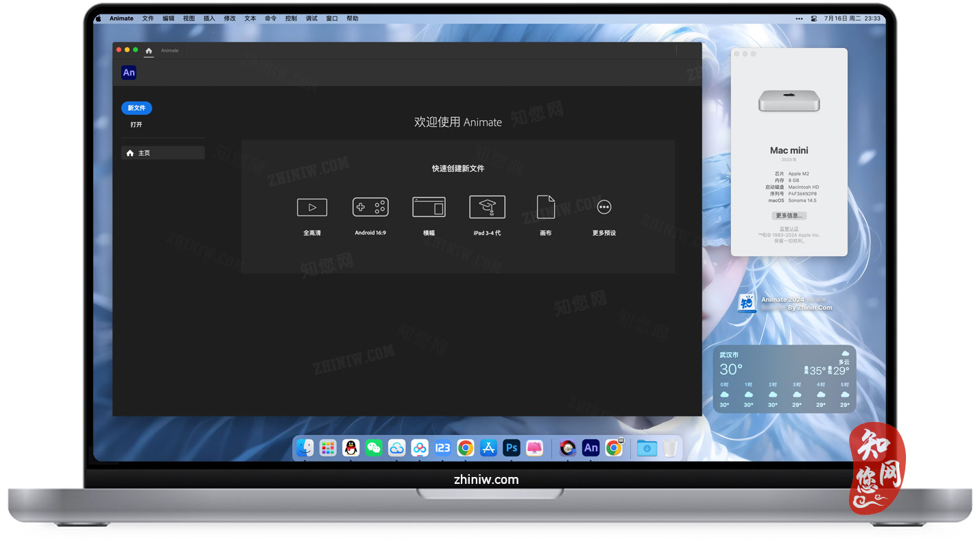Open WeChat from the dock
Viewport: 980px width, 547px height.
[x=374, y=448]
